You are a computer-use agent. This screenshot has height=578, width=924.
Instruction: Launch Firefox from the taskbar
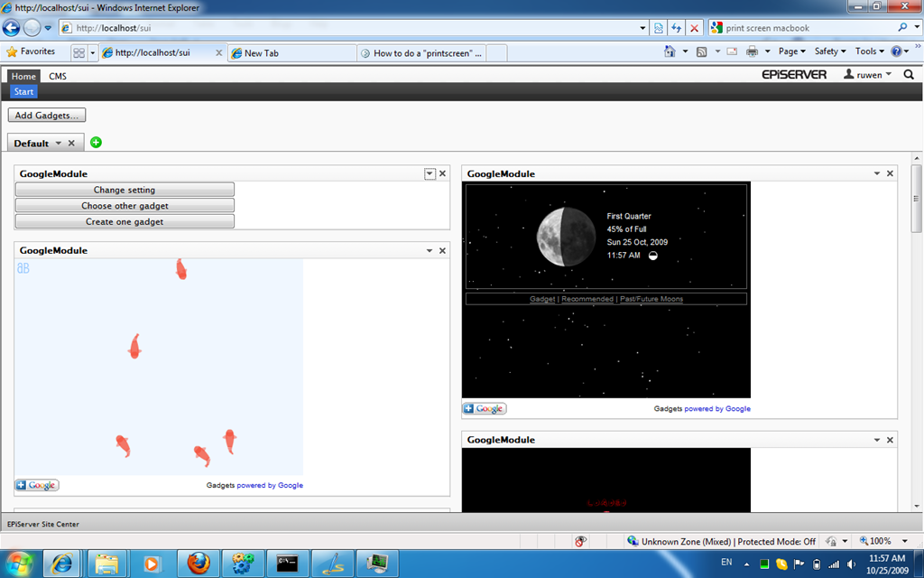pyautogui.click(x=199, y=563)
